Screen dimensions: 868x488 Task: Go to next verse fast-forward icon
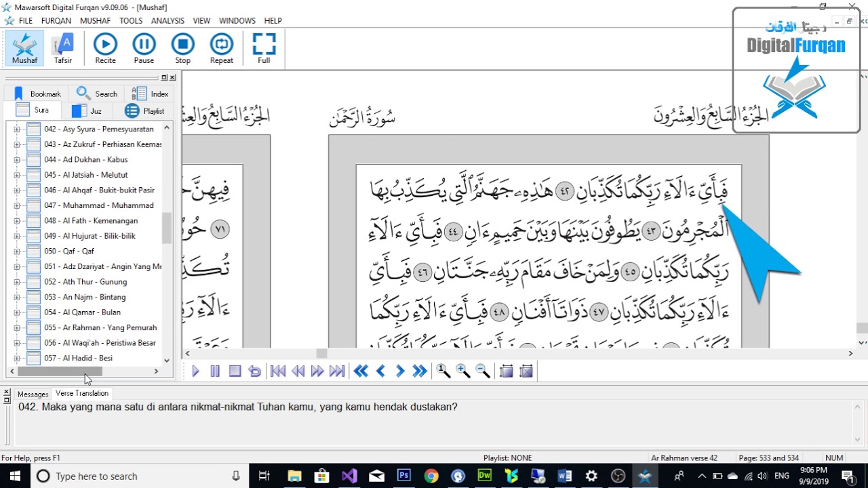tap(317, 371)
